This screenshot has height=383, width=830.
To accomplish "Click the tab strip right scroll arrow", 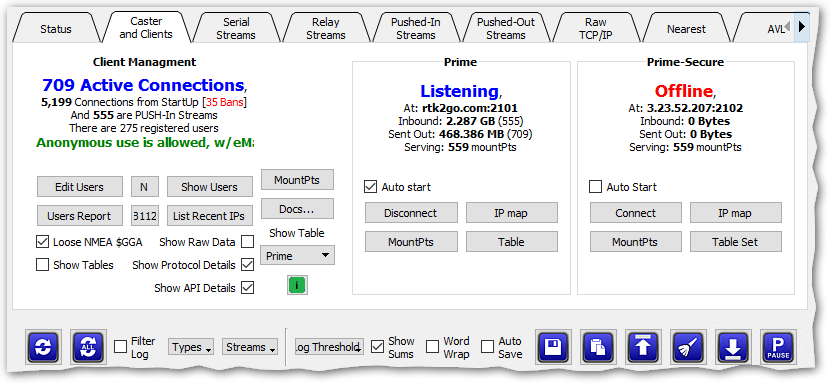I will 802,26.
